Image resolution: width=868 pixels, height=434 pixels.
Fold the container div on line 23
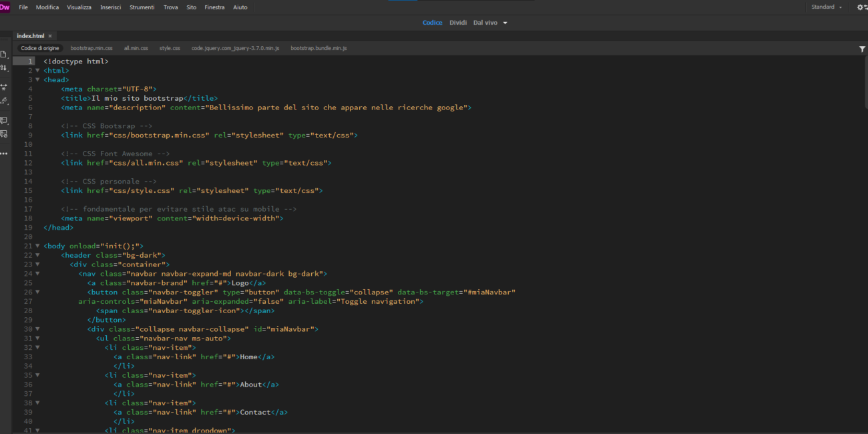37,264
